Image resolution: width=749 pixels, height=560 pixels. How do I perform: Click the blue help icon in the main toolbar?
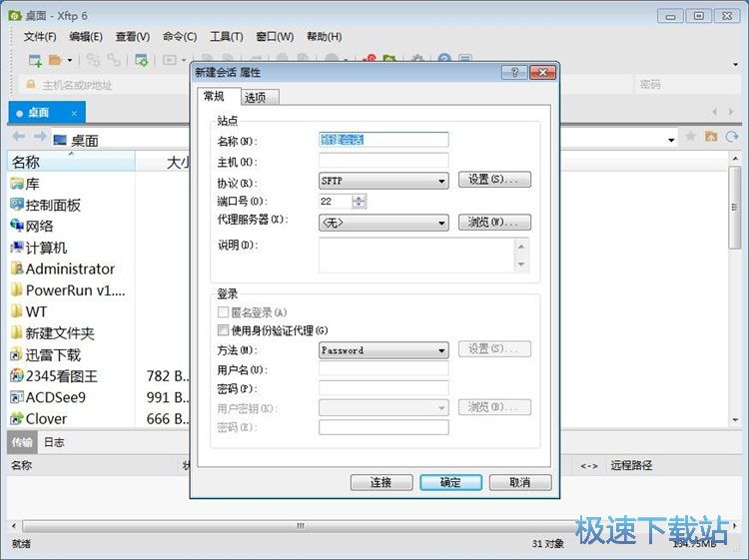pos(444,59)
